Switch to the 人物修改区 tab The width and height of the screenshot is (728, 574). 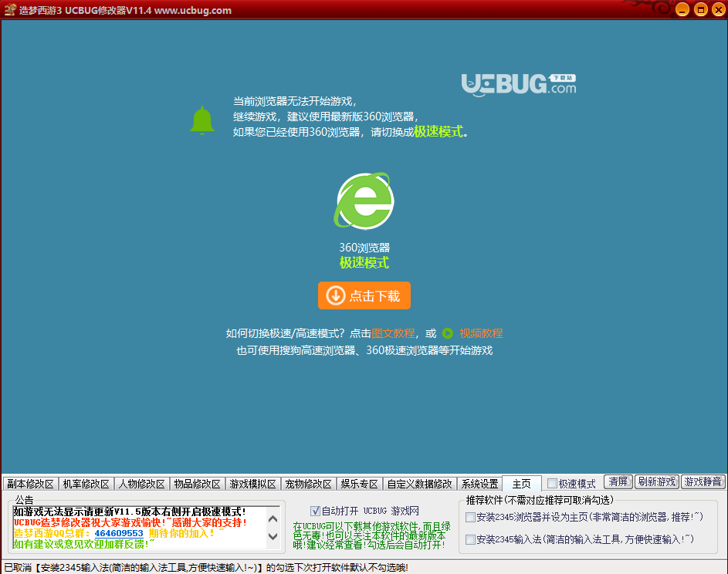point(141,484)
